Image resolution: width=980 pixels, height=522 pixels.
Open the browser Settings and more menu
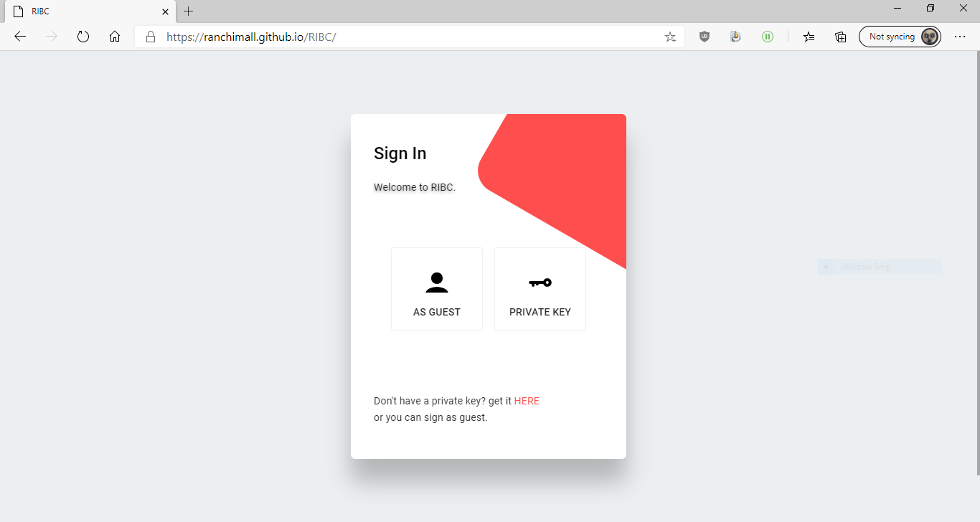pyautogui.click(x=960, y=37)
